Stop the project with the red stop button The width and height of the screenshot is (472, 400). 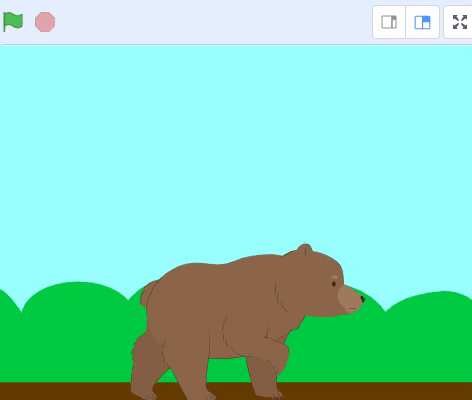pos(45,22)
